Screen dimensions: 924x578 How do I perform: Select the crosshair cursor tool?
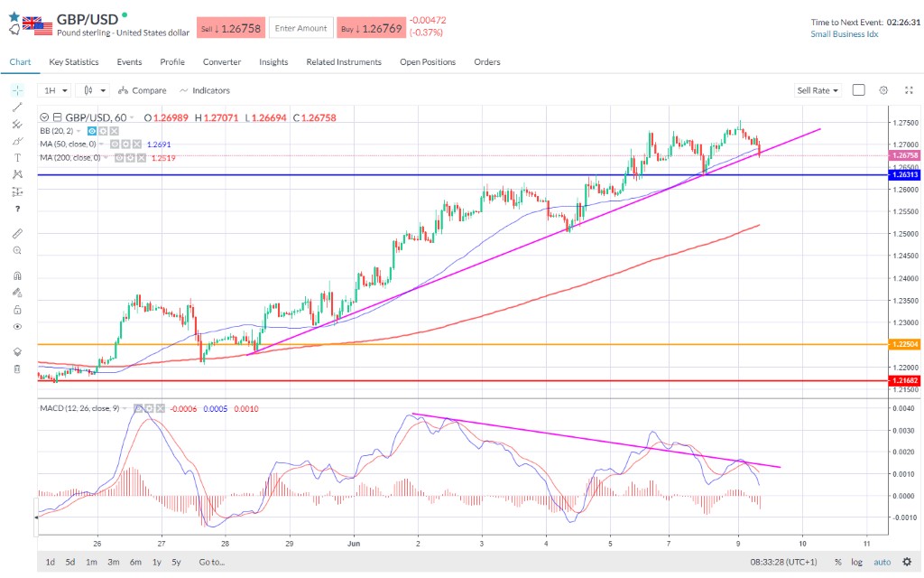coord(17,90)
